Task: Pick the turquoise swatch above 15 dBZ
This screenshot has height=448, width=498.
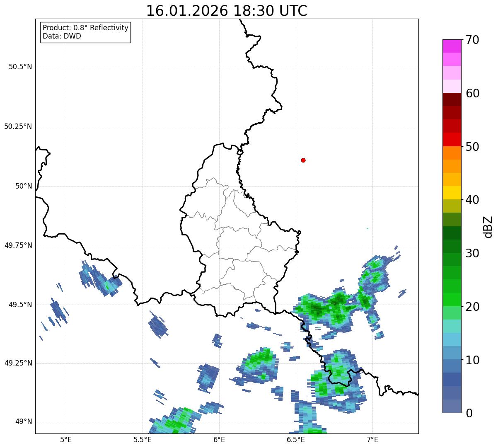Action: (x=452, y=326)
